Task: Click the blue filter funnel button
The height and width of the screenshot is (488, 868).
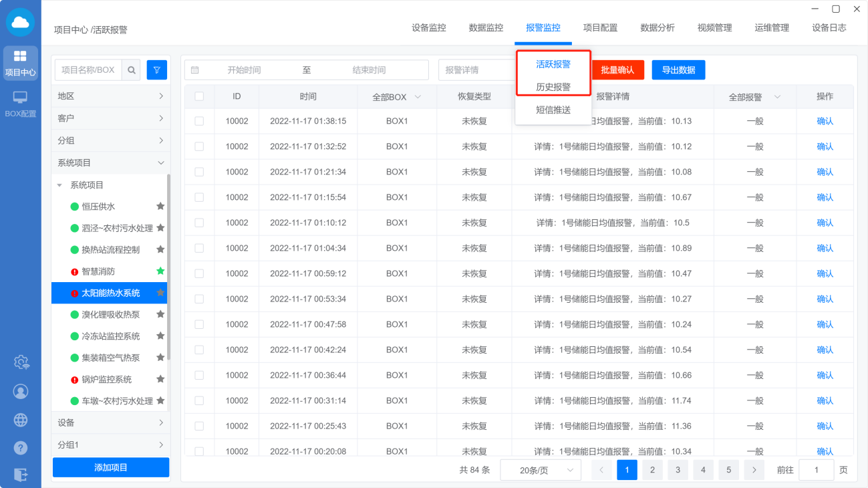Action: click(157, 70)
